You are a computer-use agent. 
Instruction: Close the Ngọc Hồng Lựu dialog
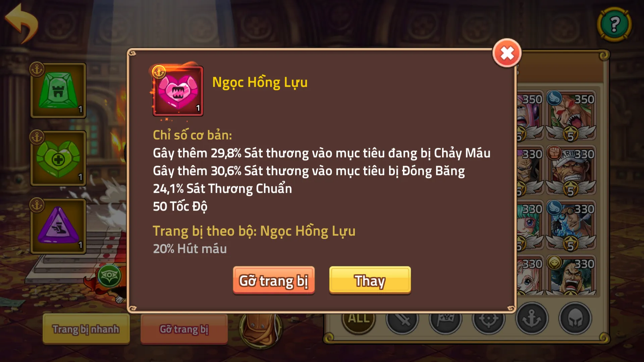point(507,53)
